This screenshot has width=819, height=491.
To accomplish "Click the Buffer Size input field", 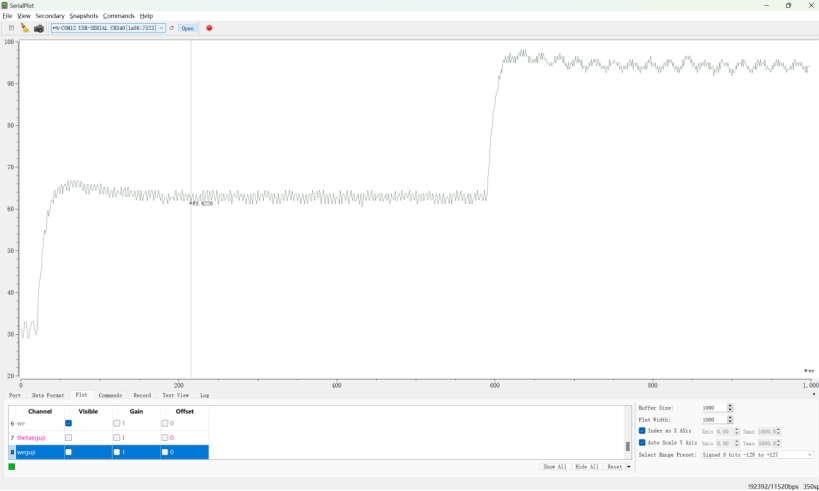I will tap(713, 407).
